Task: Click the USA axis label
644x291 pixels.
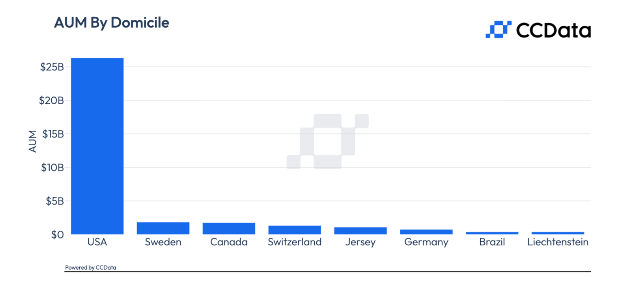Action: pos(97,242)
